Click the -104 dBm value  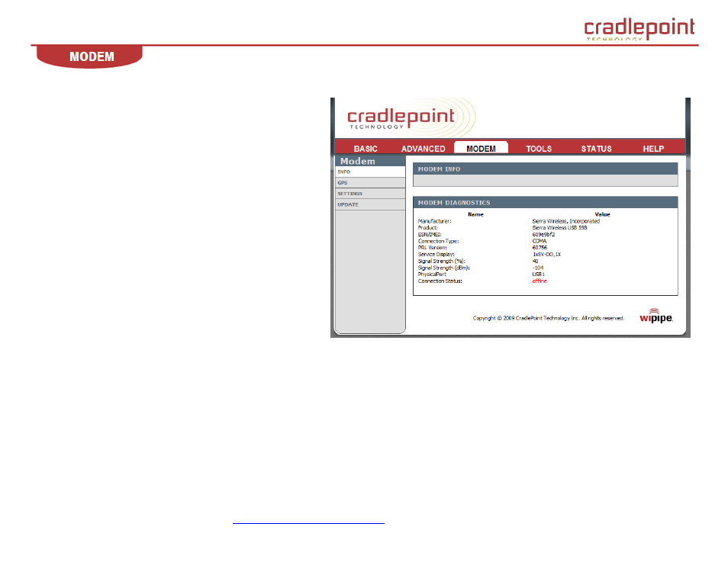(538, 268)
